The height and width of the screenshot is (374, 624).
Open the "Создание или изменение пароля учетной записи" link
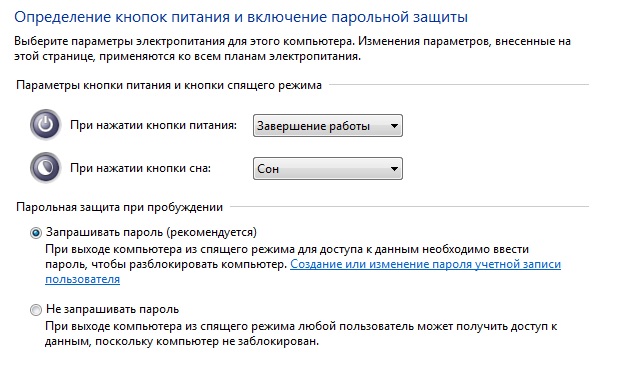click(425, 264)
